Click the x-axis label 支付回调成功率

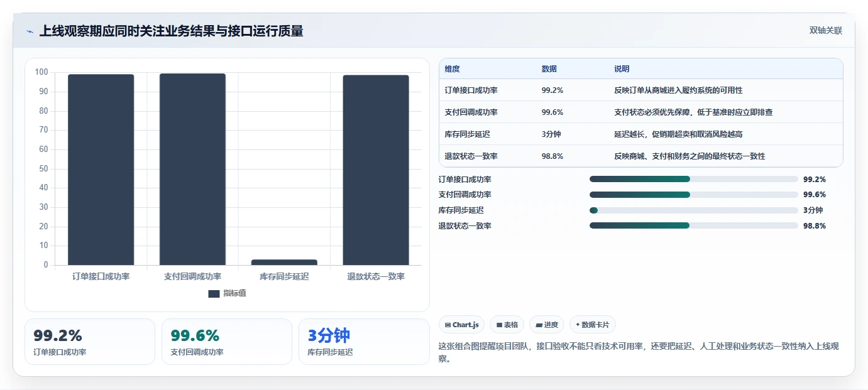[x=192, y=276]
